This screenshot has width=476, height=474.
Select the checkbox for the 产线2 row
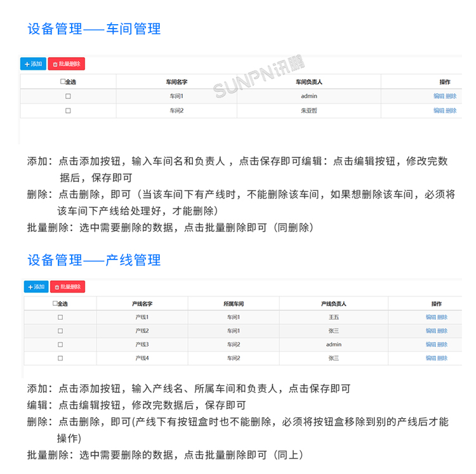pyautogui.click(x=60, y=331)
